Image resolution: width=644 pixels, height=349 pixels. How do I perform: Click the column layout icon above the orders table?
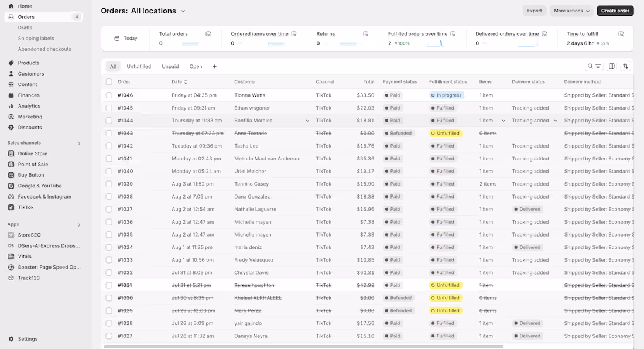click(611, 66)
